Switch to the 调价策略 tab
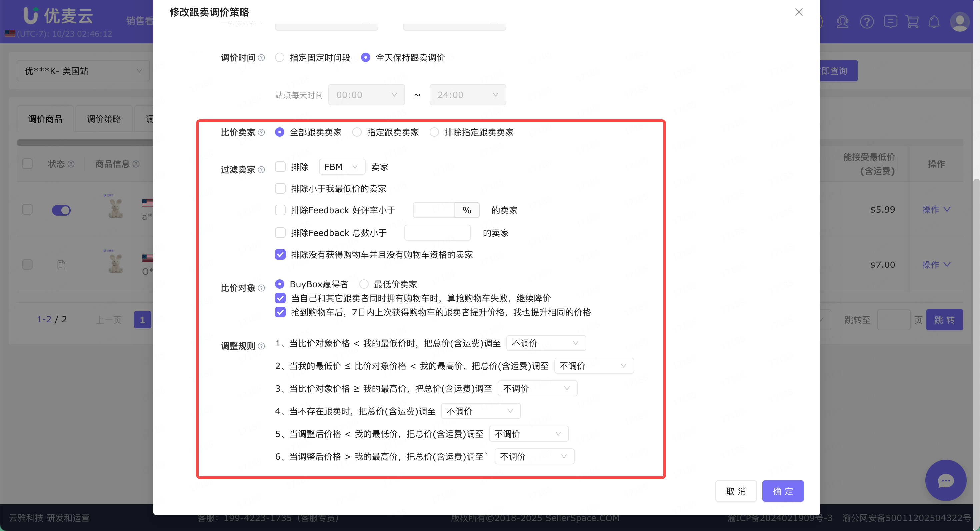 pyautogui.click(x=104, y=119)
